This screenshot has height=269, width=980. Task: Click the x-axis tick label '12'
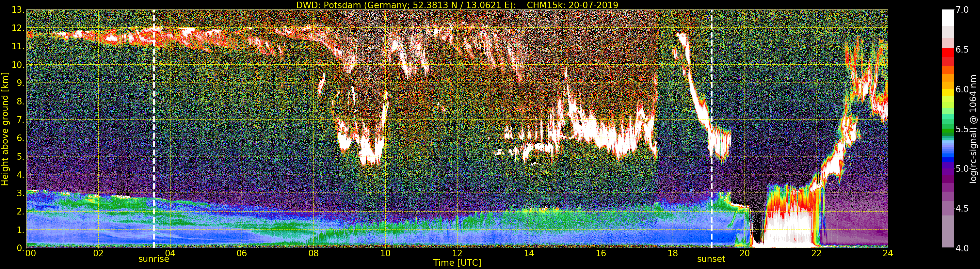click(457, 253)
